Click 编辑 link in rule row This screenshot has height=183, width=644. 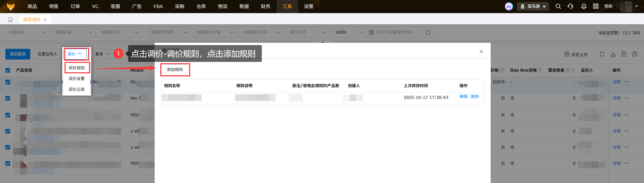[x=464, y=97]
